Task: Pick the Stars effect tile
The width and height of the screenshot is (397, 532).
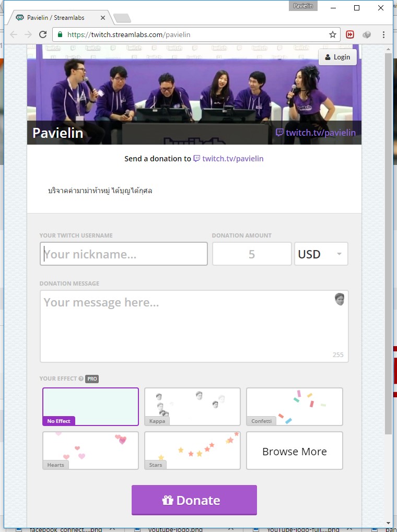Action: (192, 450)
